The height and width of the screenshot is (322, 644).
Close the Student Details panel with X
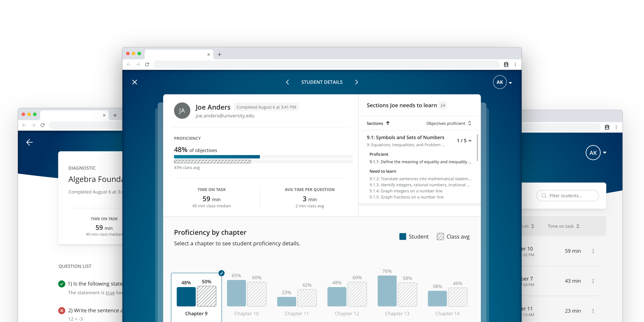[135, 82]
